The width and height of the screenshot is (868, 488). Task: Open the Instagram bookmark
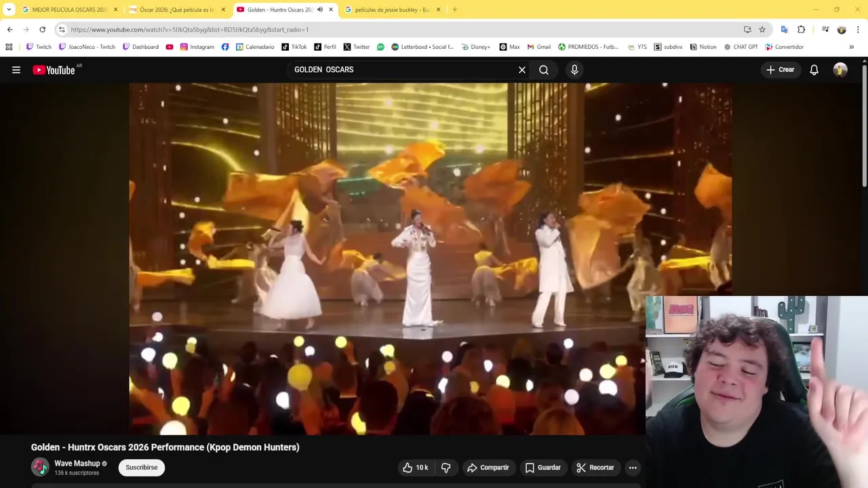click(x=197, y=47)
